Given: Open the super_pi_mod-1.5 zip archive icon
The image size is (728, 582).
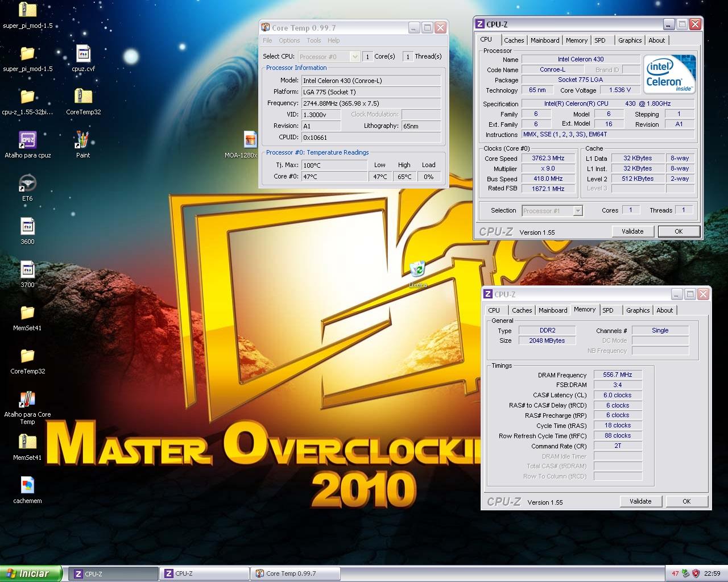Looking at the screenshot, I should 27,10.
